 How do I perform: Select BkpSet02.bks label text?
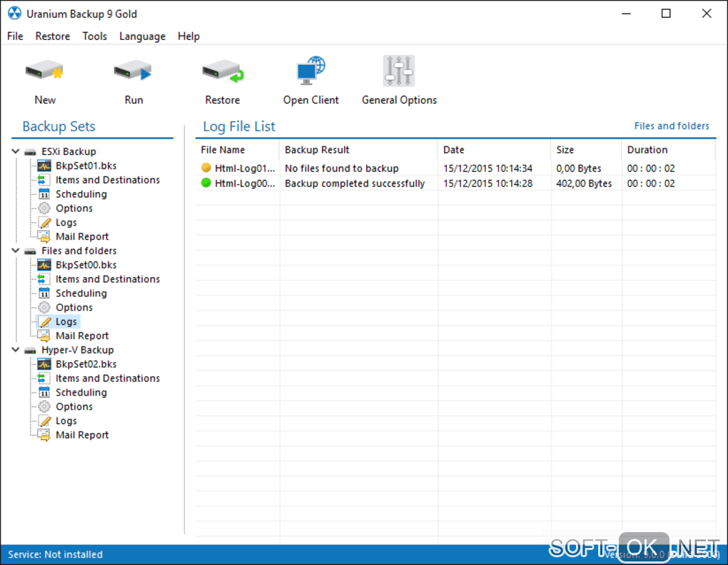click(x=86, y=364)
